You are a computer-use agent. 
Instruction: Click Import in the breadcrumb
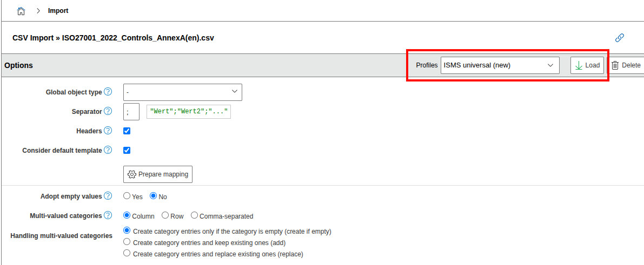(x=58, y=11)
